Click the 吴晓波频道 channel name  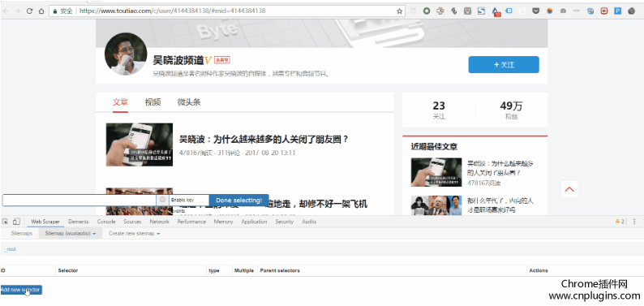178,60
